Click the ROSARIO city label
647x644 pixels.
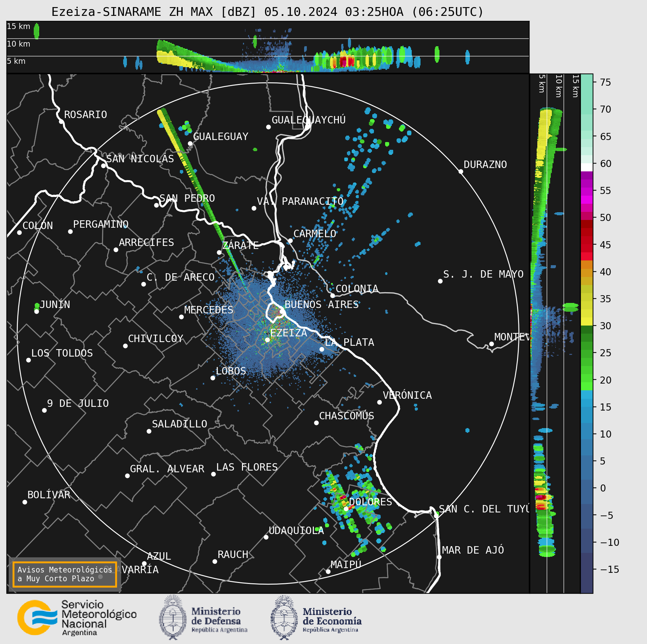pos(85,115)
